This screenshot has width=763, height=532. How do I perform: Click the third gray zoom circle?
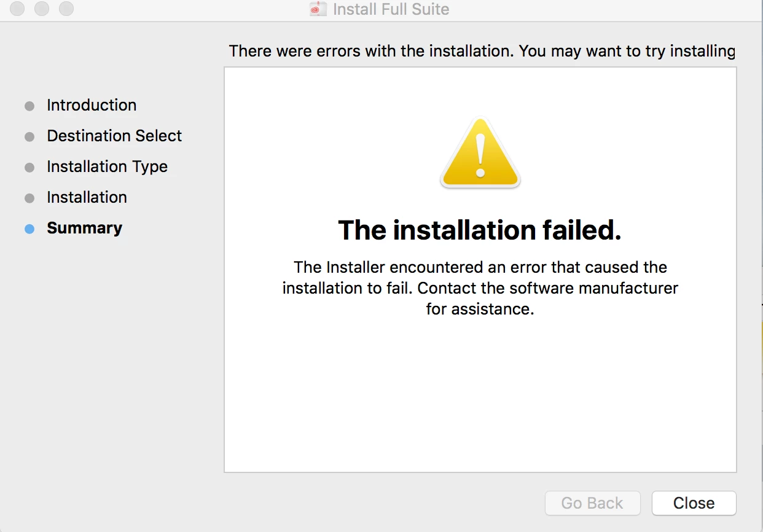[66, 9]
